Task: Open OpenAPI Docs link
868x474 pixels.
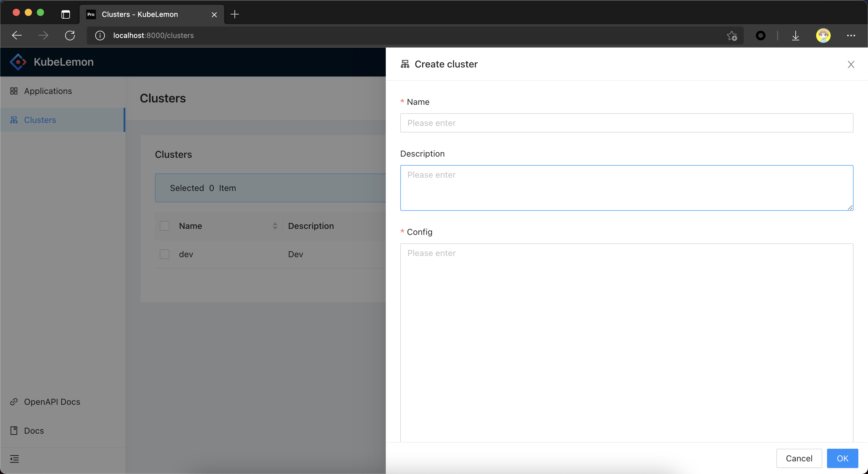Action: tap(52, 402)
